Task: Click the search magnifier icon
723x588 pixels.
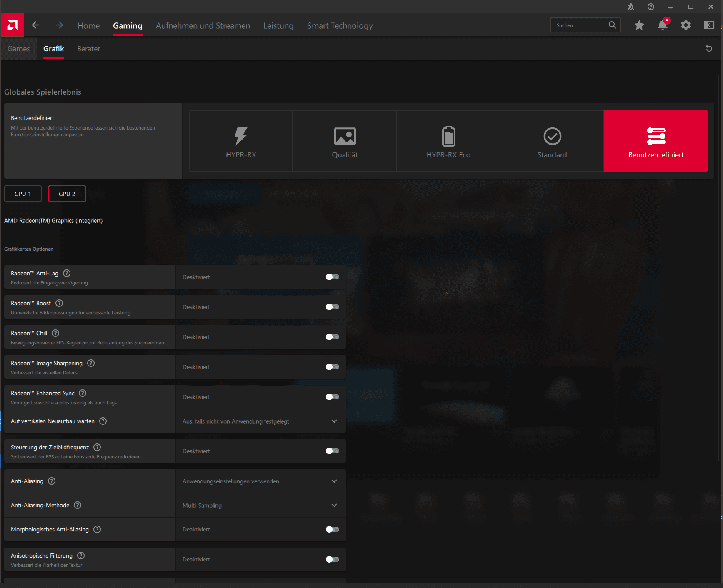Action: coord(612,25)
